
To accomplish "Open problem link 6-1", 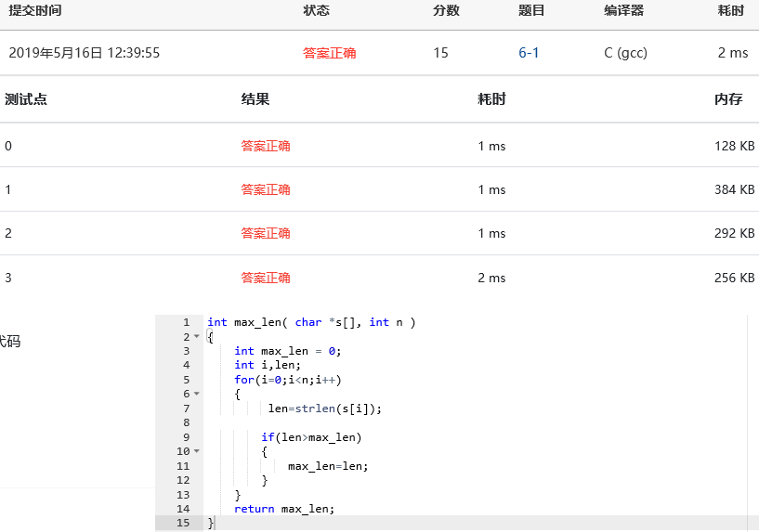I will pos(528,53).
